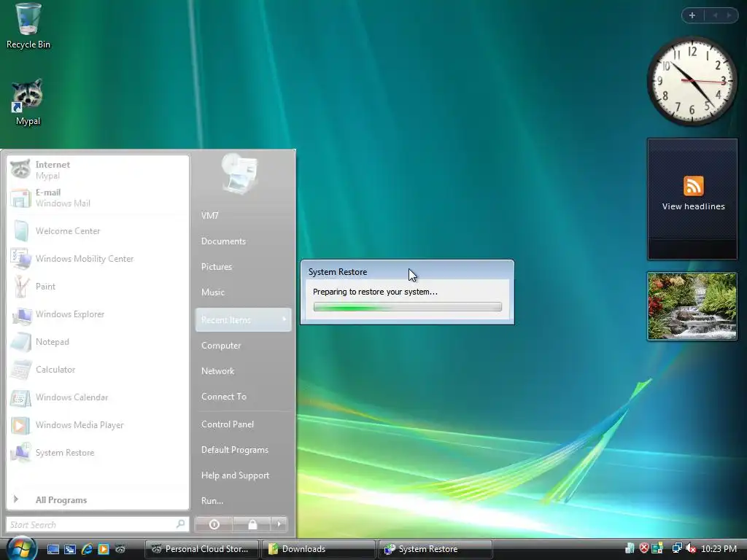The width and height of the screenshot is (747, 560).
Task: Open Windows Mail E-mail entry
Action: point(98,198)
